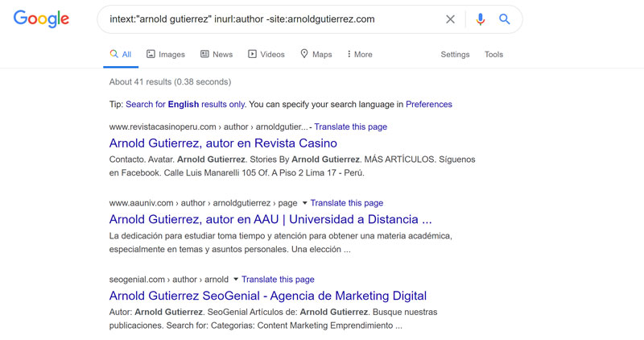
Task: Click the www.aauniv.com breadcrumb URL
Action: (204, 203)
